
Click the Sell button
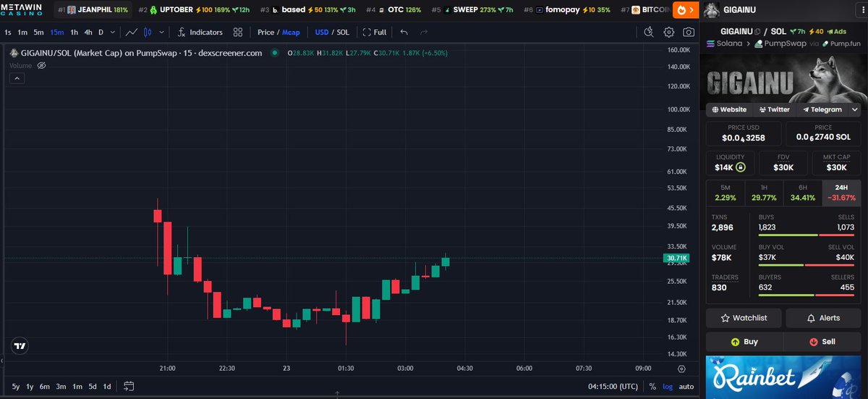pos(822,342)
